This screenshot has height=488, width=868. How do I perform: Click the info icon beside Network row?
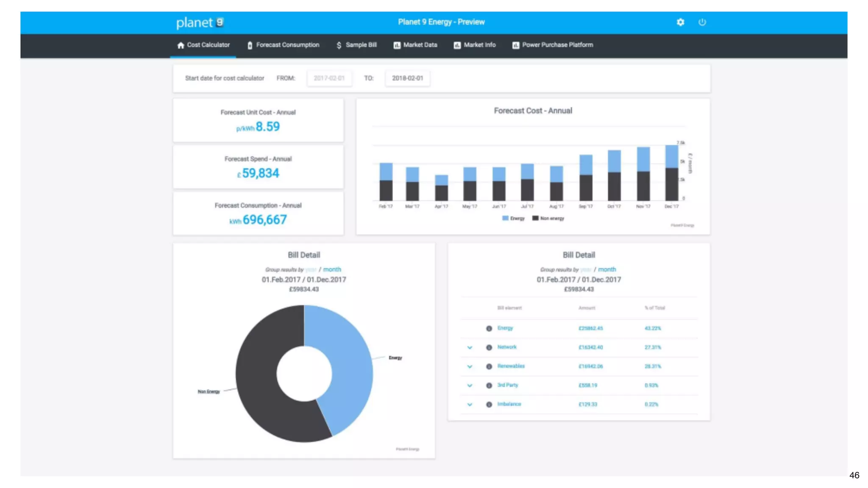(x=489, y=347)
